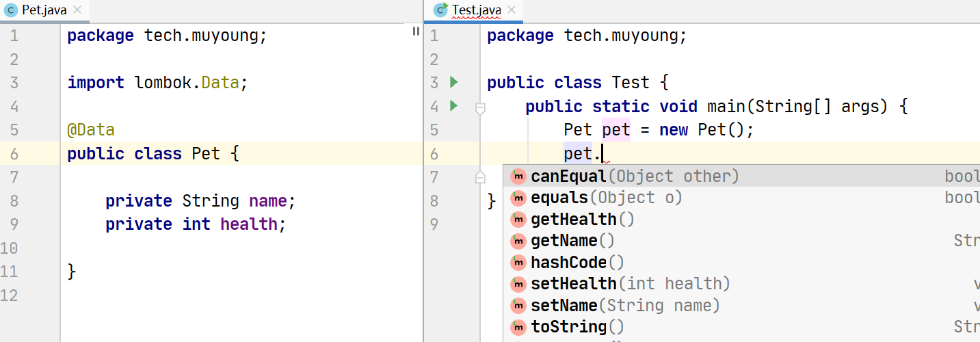The image size is (980, 342).
Task: Click the Pet.java class file icon
Action: point(11,10)
